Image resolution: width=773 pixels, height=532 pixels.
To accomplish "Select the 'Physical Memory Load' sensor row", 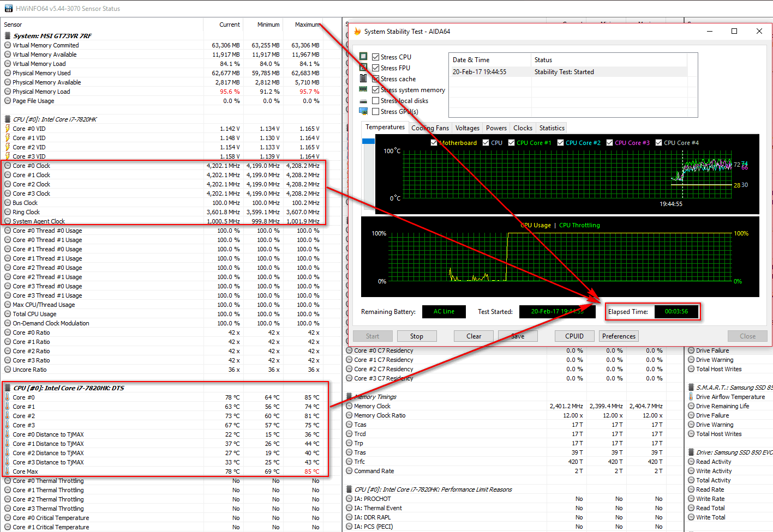I will 162,92.
